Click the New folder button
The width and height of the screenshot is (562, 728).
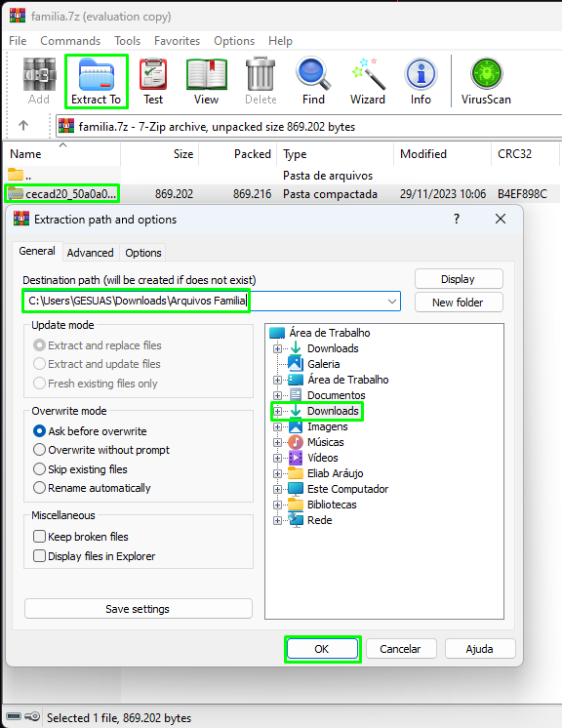tap(459, 303)
